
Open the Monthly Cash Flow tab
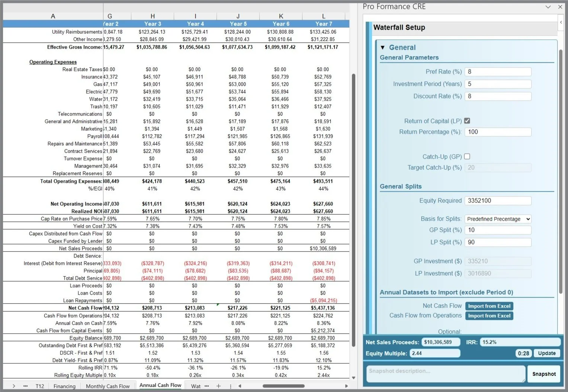click(x=108, y=386)
